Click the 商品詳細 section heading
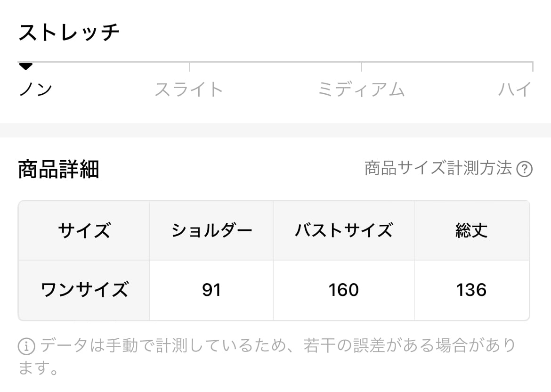The width and height of the screenshot is (551, 392). click(x=58, y=169)
